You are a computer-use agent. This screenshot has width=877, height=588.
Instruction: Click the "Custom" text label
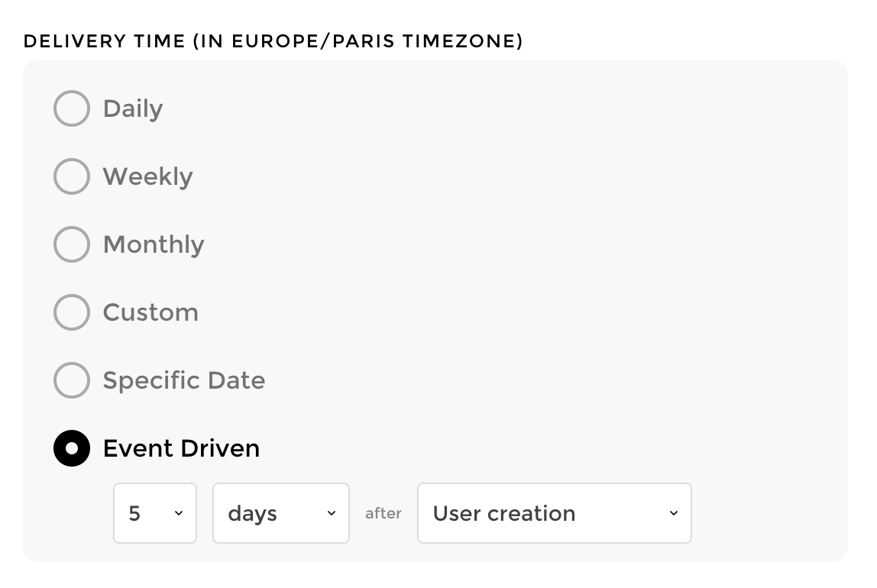pos(150,312)
